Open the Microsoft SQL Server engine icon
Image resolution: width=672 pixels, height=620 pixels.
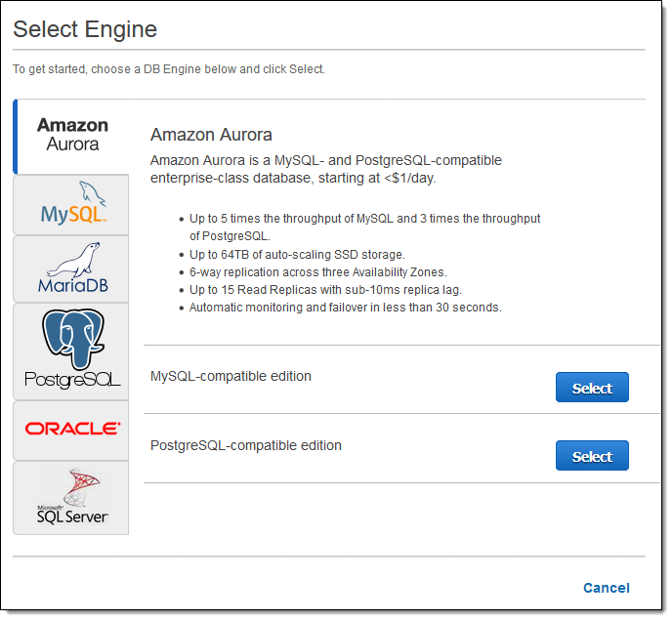(x=72, y=497)
